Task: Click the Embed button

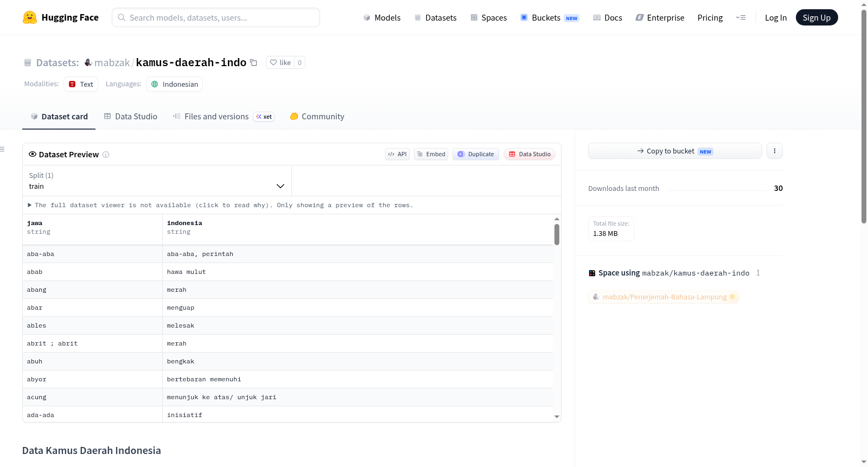Action: pyautogui.click(x=431, y=154)
